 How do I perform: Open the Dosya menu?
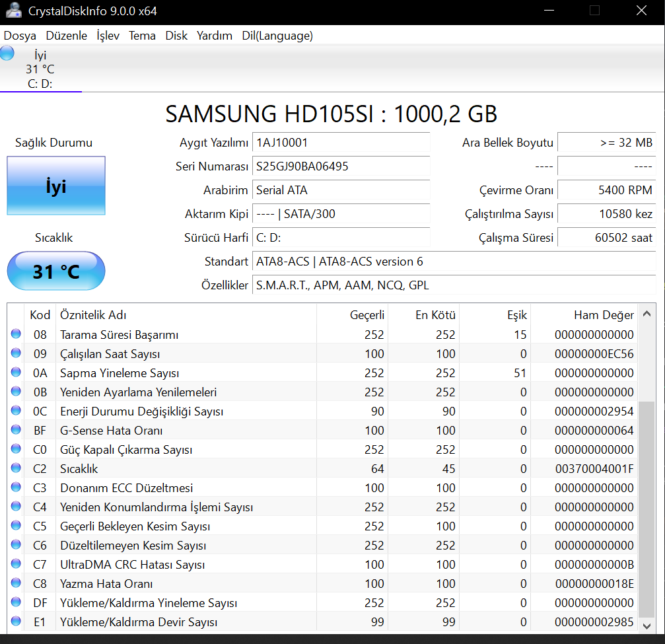20,36
